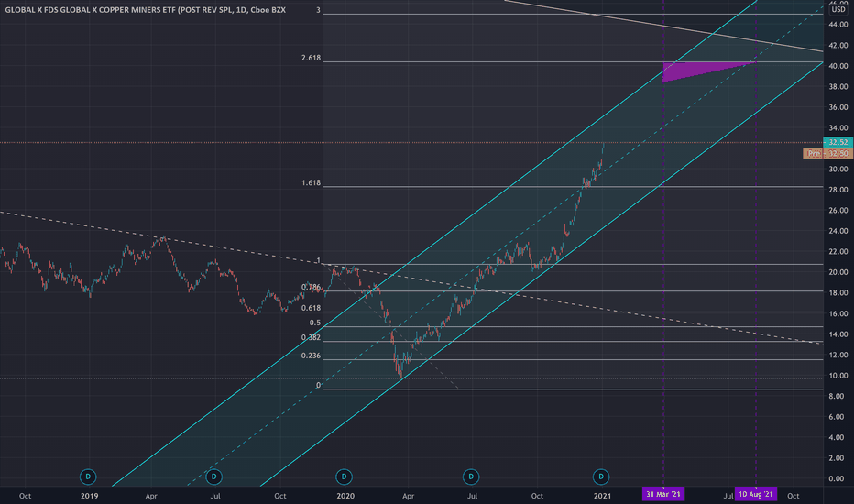Click the Fibonacci level label 0.5
The height and width of the screenshot is (504, 854).
pyautogui.click(x=315, y=323)
